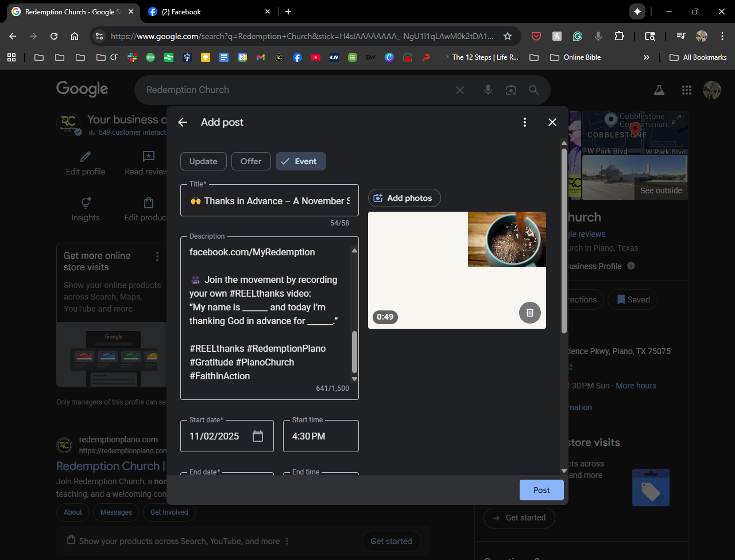The height and width of the screenshot is (560, 735).
Task: Switch to the Facebook browser tab
Action: click(207, 11)
